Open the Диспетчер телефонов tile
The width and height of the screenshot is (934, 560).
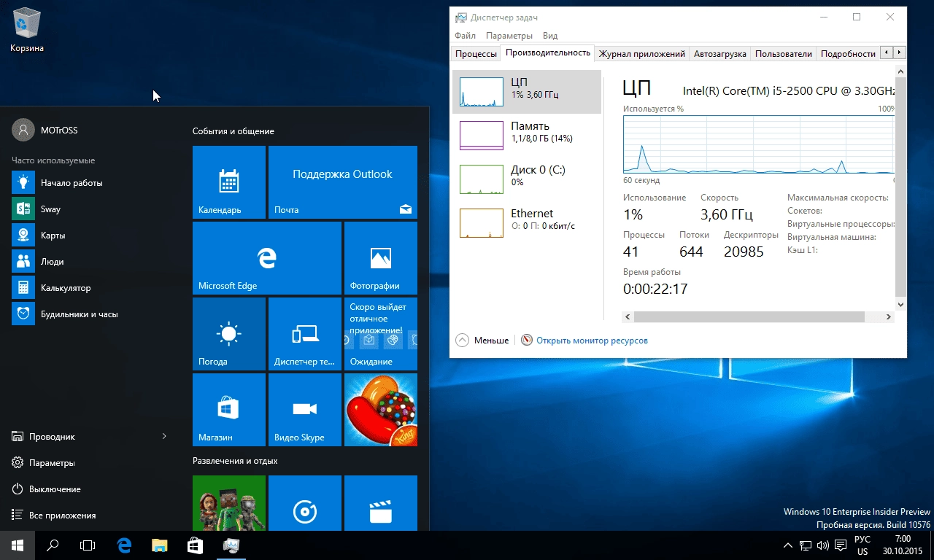coord(305,334)
